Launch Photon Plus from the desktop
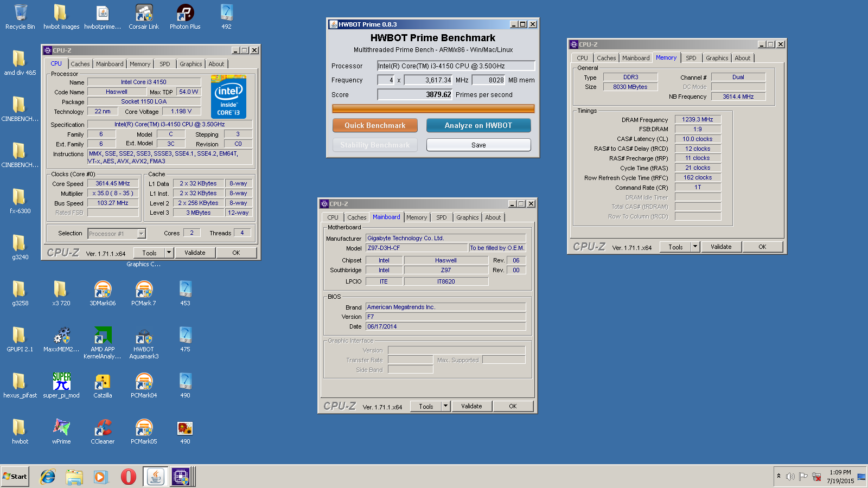This screenshot has width=868, height=488. coord(185,16)
